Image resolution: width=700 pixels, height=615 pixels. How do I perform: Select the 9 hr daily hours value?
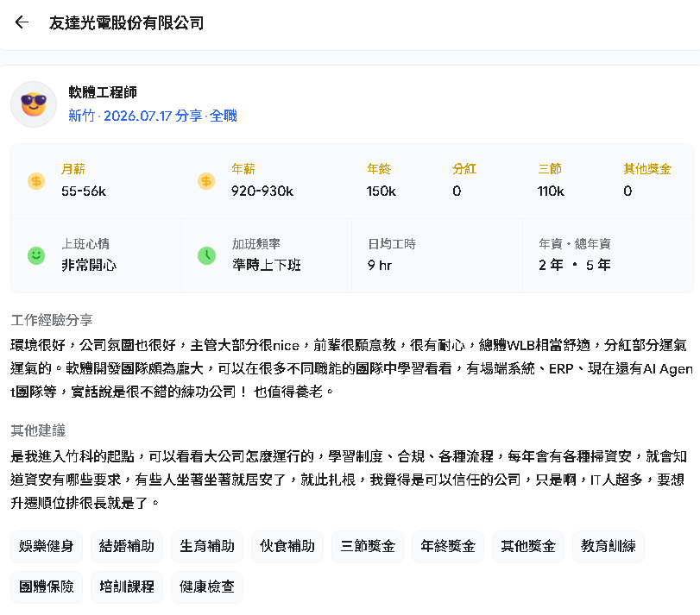coord(380,266)
